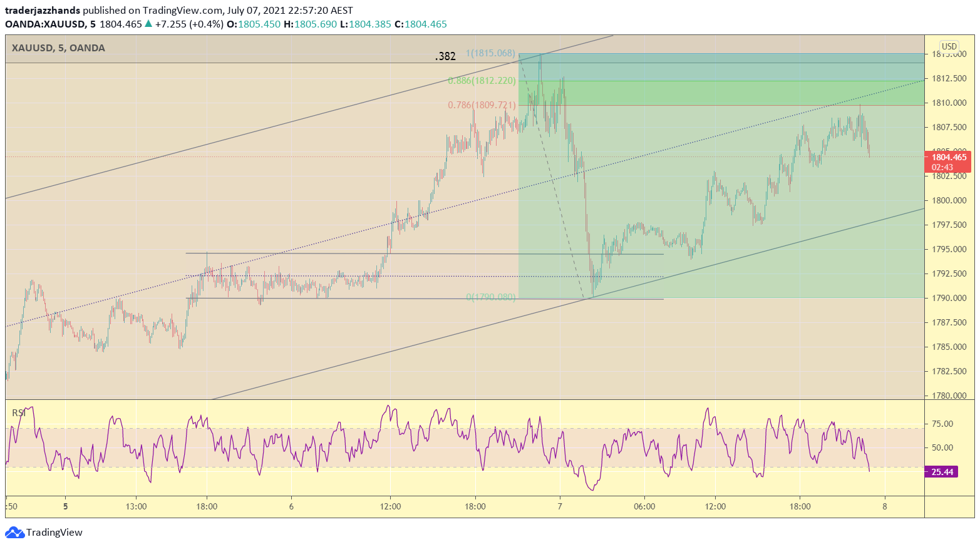
Task: Click the 06:00 time axis label
Action: point(644,506)
